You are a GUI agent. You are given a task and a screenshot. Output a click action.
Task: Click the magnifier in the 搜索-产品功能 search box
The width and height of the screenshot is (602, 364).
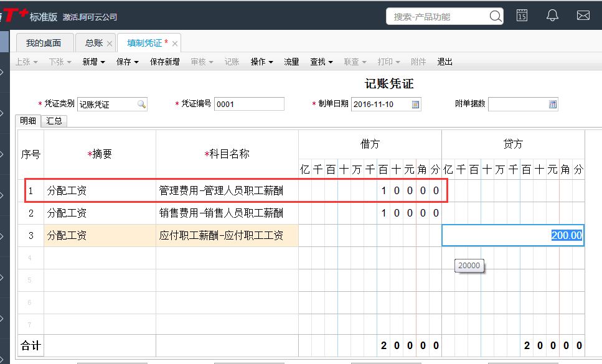495,16
